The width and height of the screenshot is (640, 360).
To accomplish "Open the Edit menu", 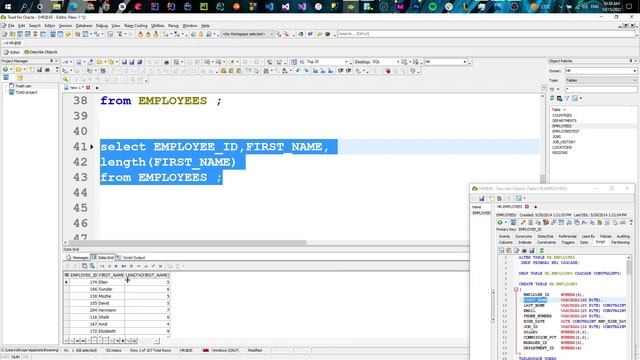I will (x=22, y=26).
